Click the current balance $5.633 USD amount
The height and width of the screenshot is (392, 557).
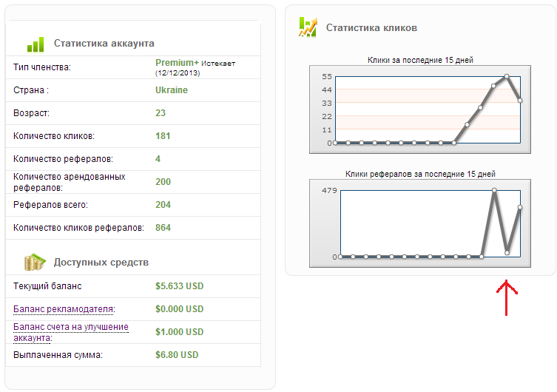(179, 286)
